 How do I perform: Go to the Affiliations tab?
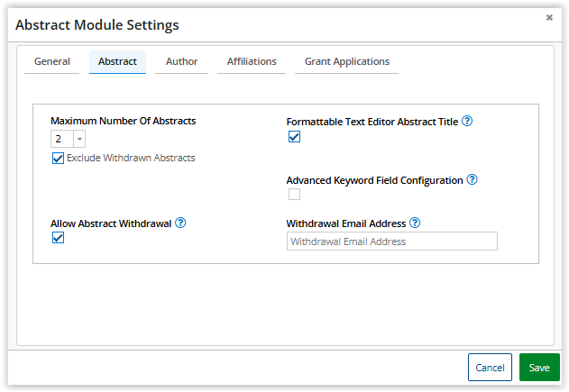(252, 62)
